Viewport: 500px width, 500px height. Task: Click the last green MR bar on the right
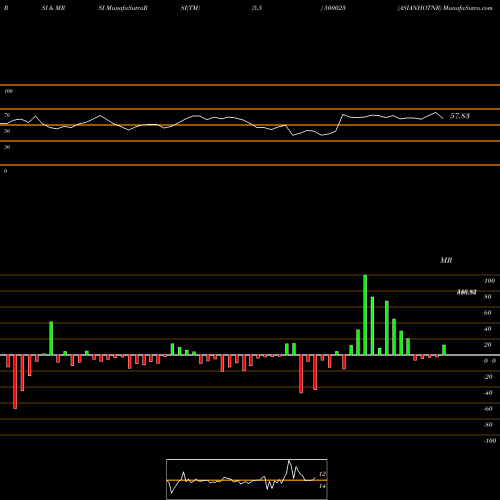(x=444, y=350)
